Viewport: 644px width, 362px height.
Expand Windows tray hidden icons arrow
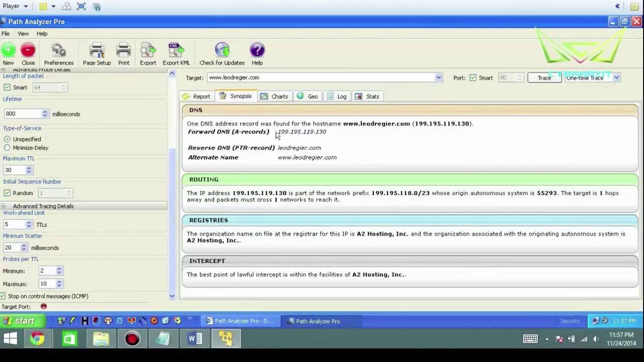tap(547, 339)
